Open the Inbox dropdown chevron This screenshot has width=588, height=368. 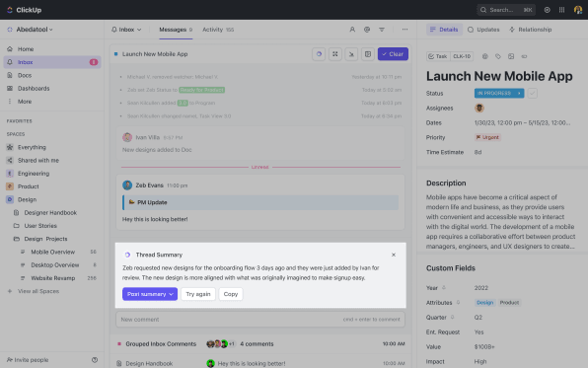point(139,30)
